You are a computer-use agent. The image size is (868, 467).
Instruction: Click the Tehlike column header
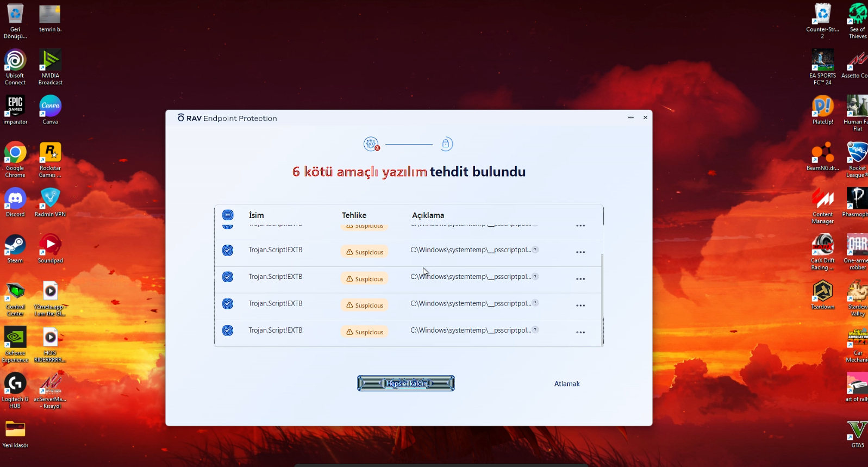(354, 215)
